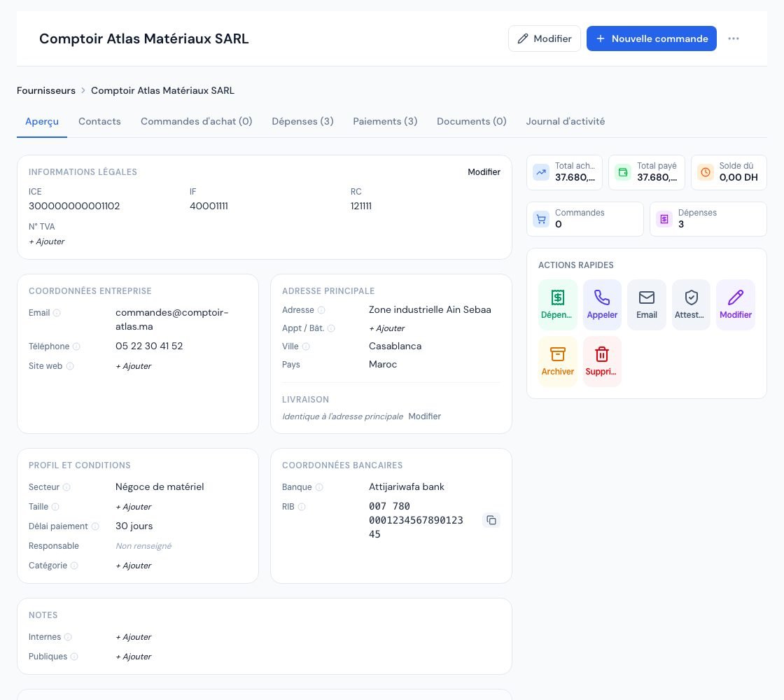Create a Nouvelle commande
The height and width of the screenshot is (700, 784).
click(x=652, y=38)
